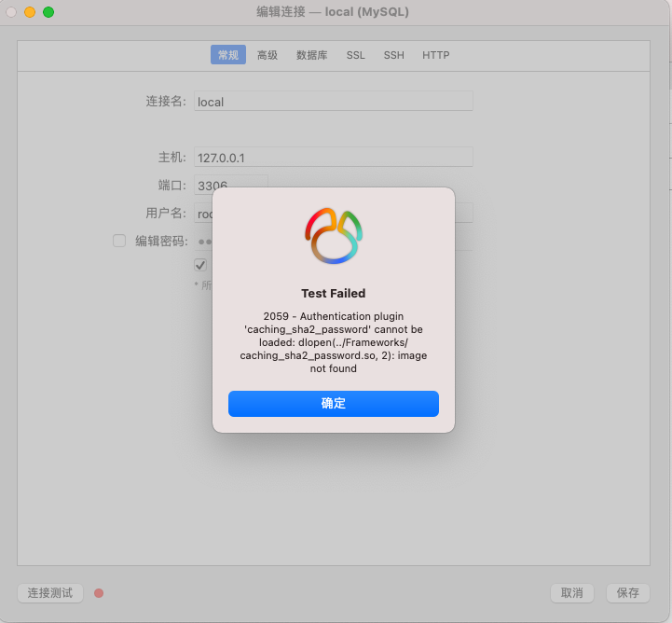Viewport: 672px width, 623px height.
Task: Click the 连接名 field containing local
Action: (x=334, y=101)
